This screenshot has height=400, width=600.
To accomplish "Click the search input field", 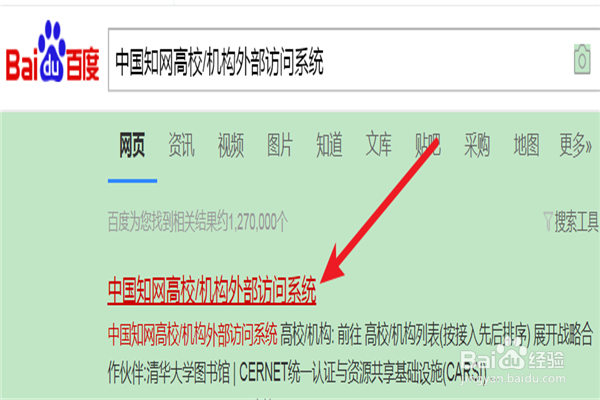I will (x=354, y=60).
